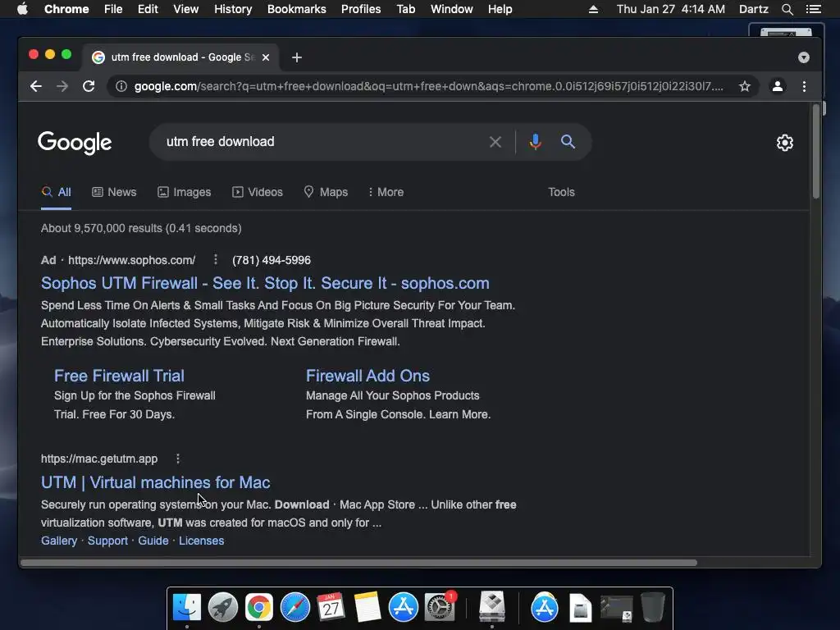Open the Gallery sitelink
The width and height of the screenshot is (840, 630).
click(59, 541)
